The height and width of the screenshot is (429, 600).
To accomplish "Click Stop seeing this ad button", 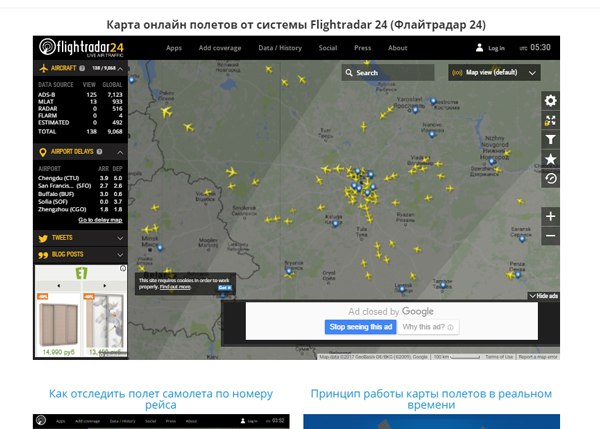I will coord(360,327).
